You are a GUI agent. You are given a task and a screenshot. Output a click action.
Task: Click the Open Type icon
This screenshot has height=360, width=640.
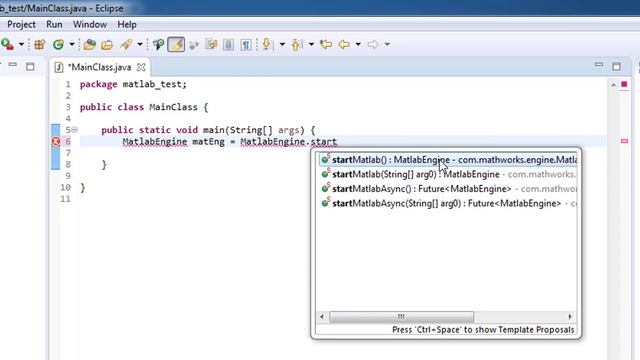point(89,44)
